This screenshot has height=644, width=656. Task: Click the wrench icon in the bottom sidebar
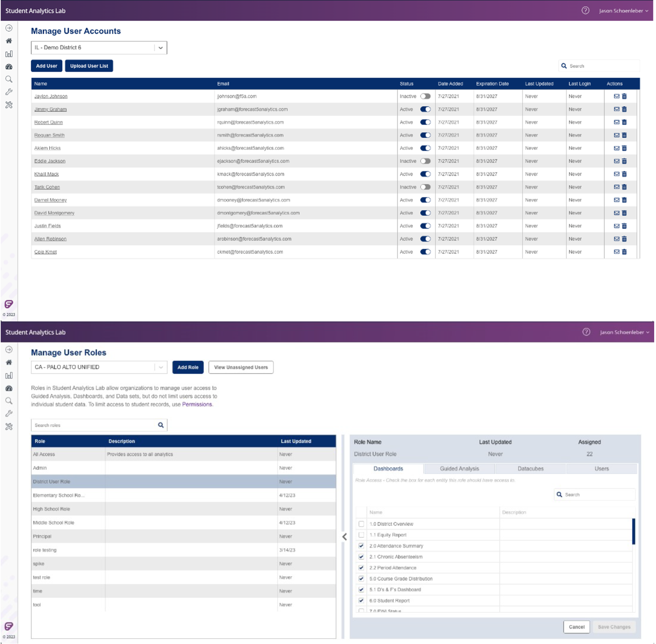point(9,413)
